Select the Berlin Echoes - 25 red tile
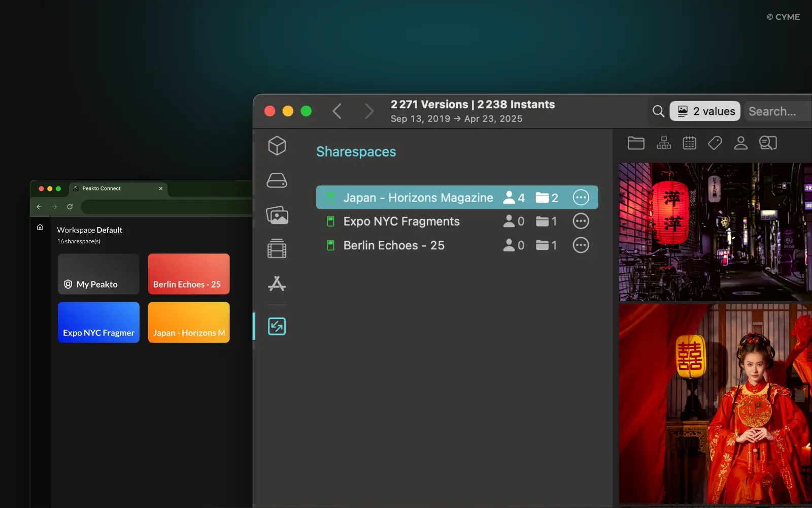 [189, 274]
